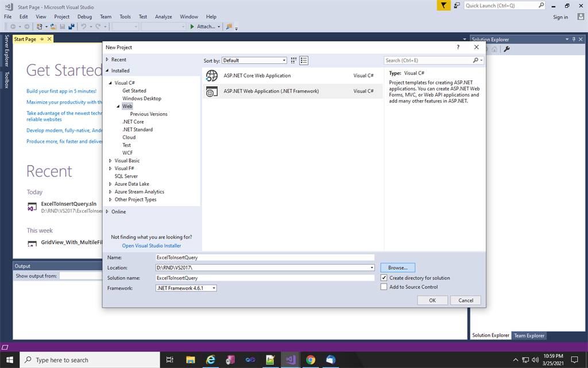Open the File menu
Image resolution: width=588 pixels, height=368 pixels.
tap(8, 17)
